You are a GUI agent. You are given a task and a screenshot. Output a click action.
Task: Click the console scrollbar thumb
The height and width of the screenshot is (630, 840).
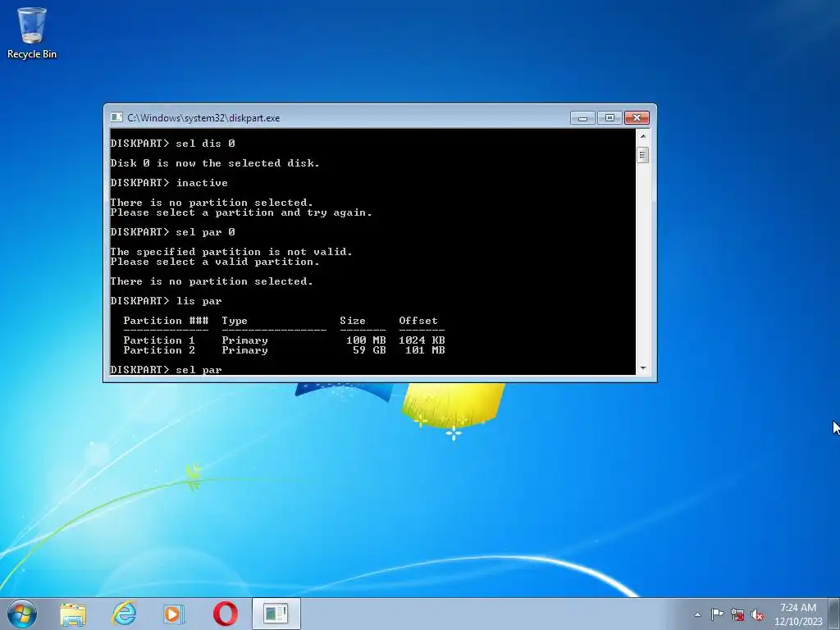(643, 155)
